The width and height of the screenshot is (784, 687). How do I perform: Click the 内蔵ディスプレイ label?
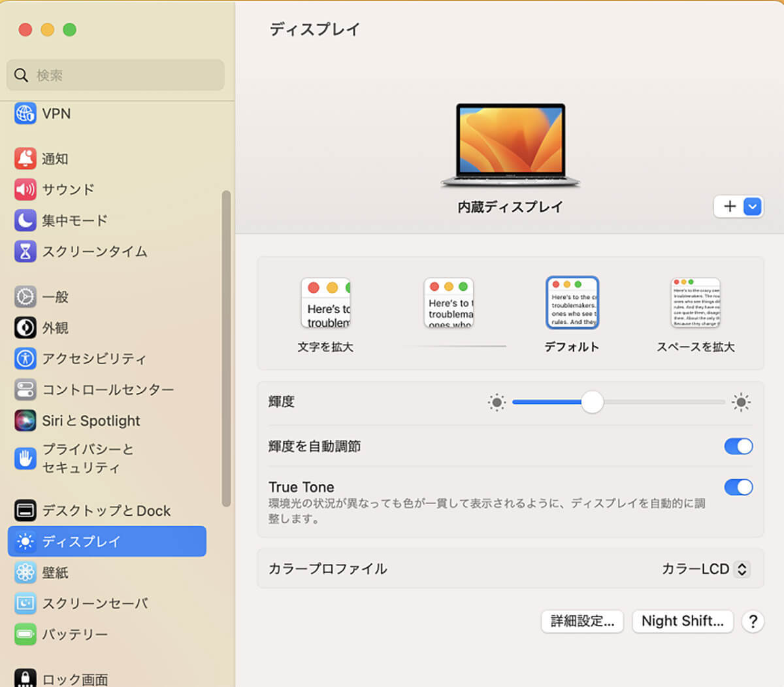click(510, 207)
